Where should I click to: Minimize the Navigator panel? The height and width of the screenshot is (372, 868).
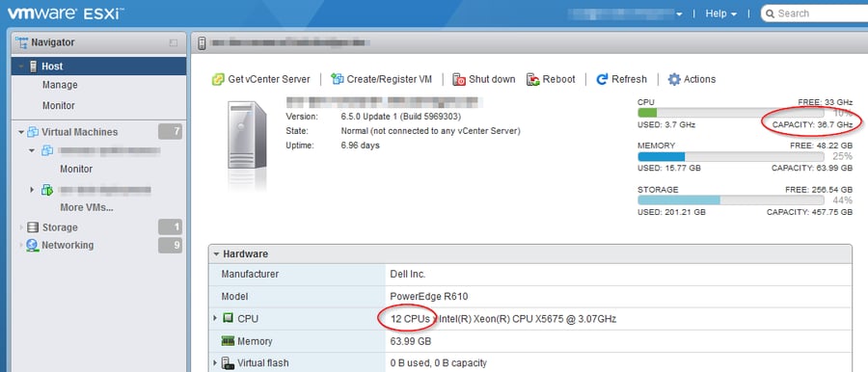[x=174, y=42]
